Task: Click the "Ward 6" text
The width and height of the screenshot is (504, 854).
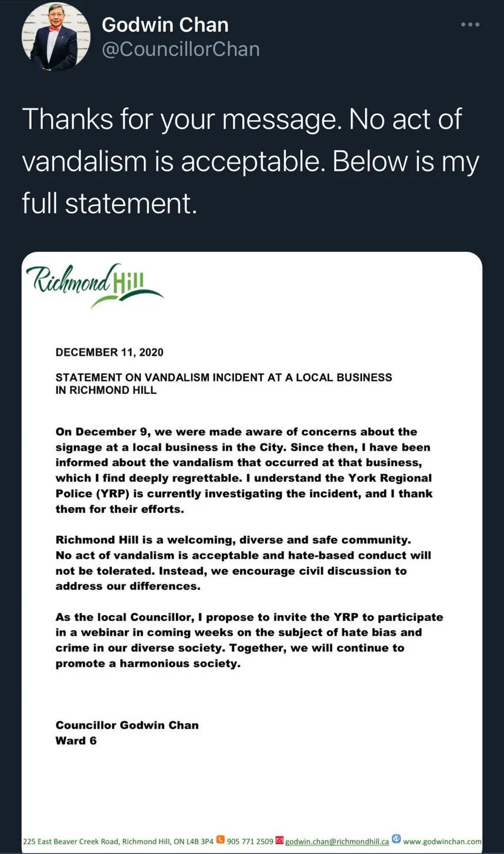Action: 76,741
